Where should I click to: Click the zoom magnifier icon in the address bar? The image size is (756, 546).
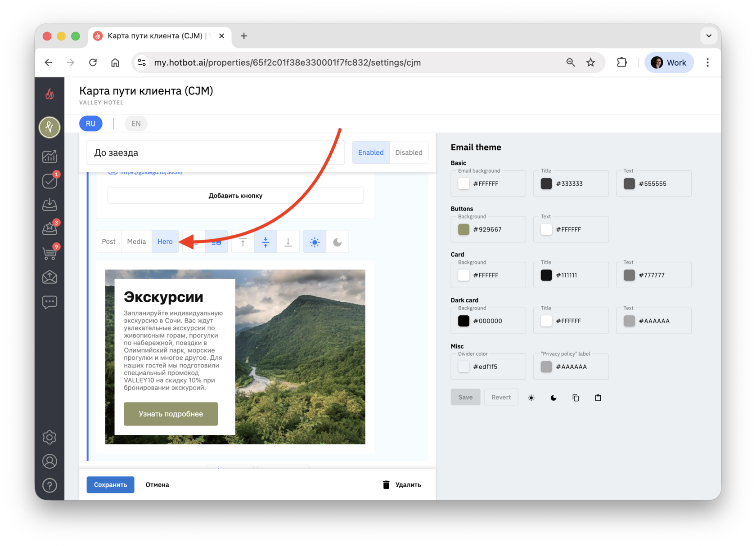click(x=571, y=63)
